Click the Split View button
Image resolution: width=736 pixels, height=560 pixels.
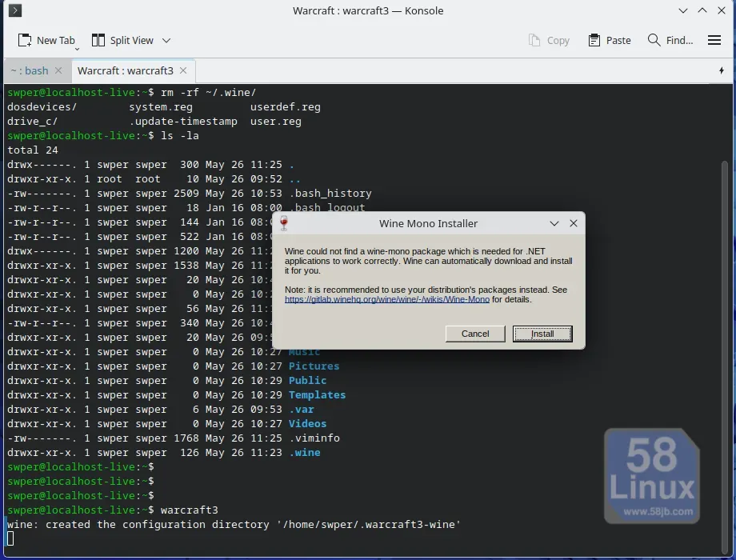tap(122, 40)
